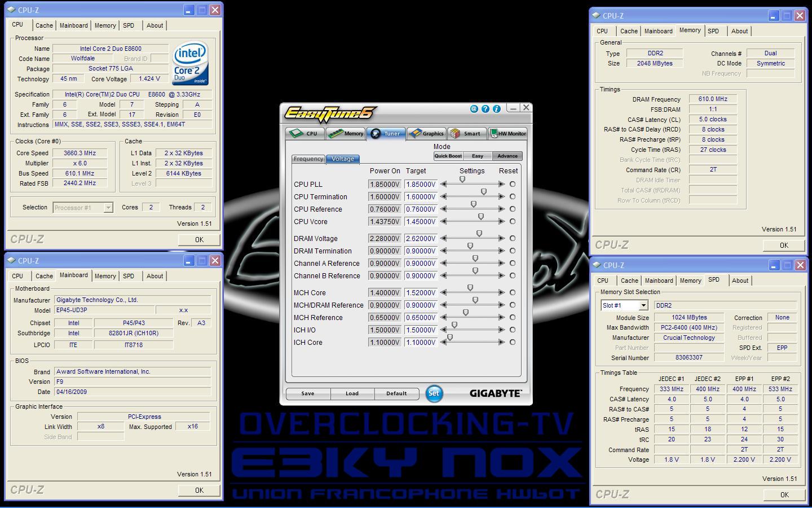
Task: Decrease Channel B Reference left arrow
Action: [443, 275]
